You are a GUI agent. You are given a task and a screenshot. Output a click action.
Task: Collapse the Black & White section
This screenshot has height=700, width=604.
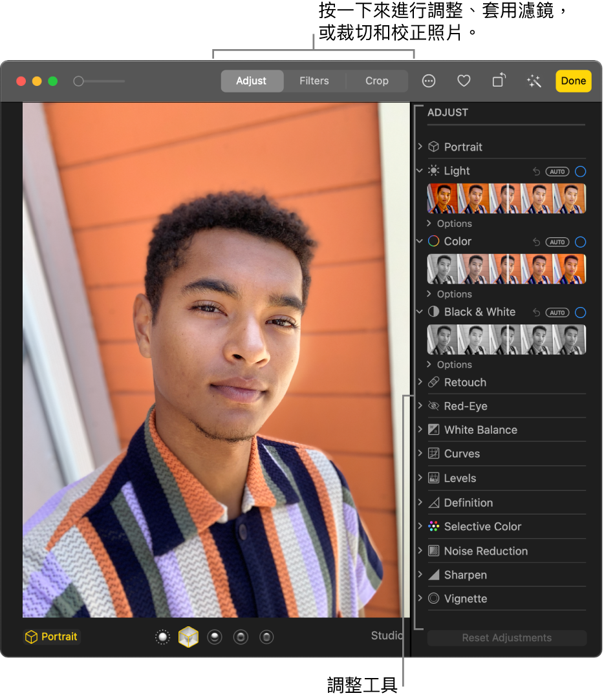(x=420, y=312)
